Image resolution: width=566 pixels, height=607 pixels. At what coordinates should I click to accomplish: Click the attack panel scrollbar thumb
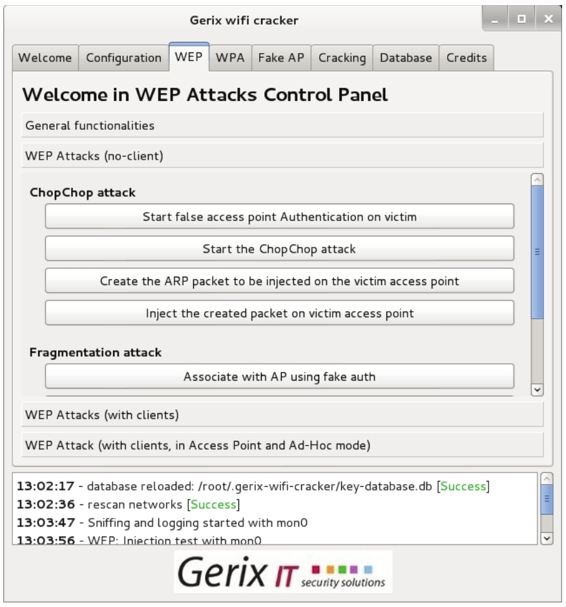537,252
